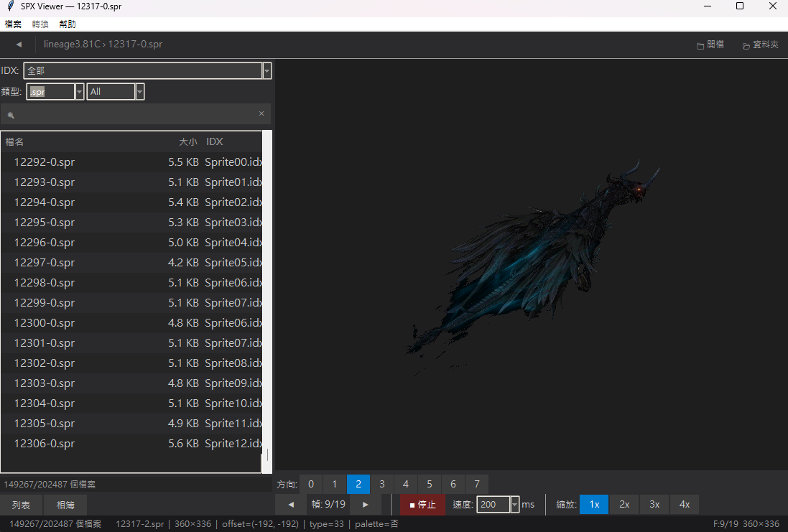788x532 pixels.
Task: Select file 12294-0.spr
Action: (131, 202)
